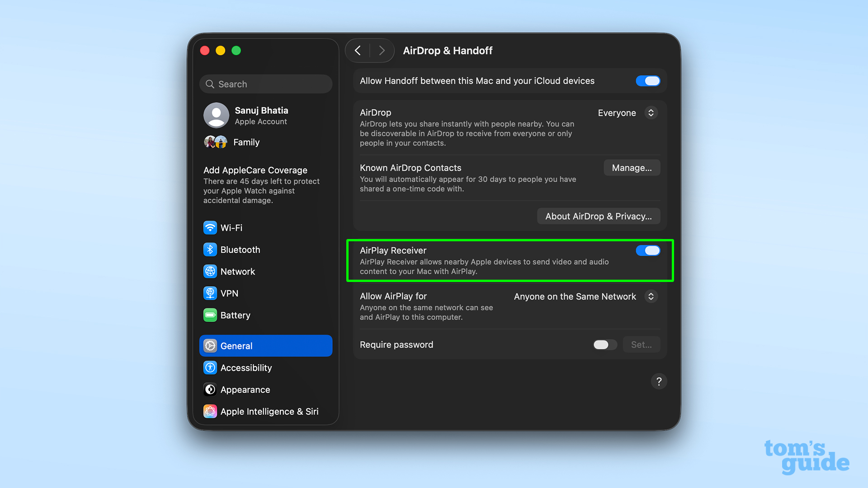Click the back navigation chevron
The height and width of the screenshot is (488, 868).
tap(358, 50)
